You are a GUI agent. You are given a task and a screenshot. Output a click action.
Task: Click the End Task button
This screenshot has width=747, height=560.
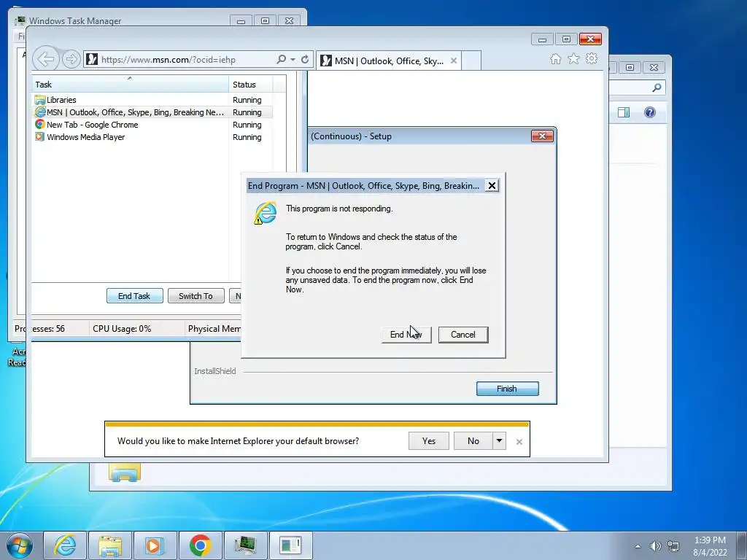[134, 296]
